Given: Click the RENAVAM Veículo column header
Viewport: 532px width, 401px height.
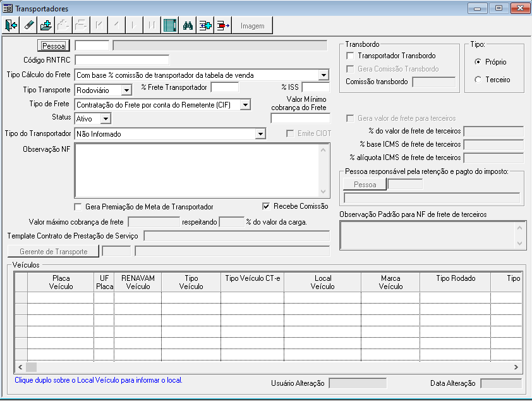Looking at the screenshot, I should point(138,282).
